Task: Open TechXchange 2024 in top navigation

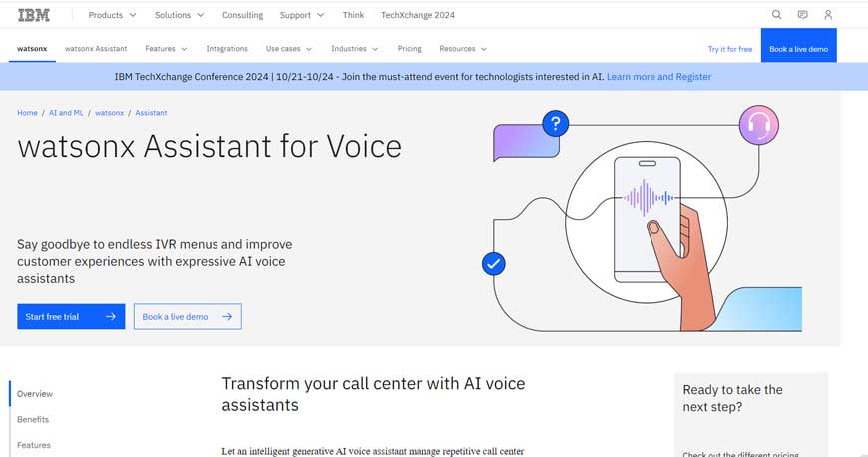Action: point(418,15)
